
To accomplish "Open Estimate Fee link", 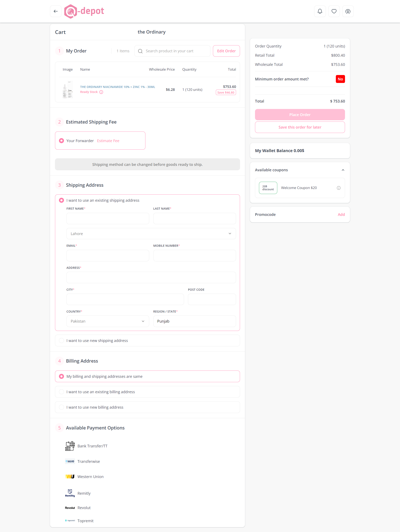I will [x=108, y=141].
